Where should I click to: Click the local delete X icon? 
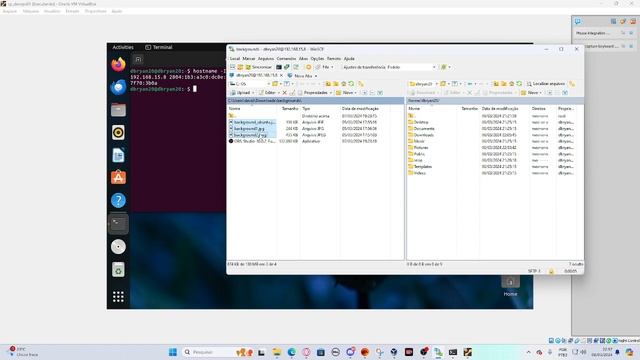[284, 93]
